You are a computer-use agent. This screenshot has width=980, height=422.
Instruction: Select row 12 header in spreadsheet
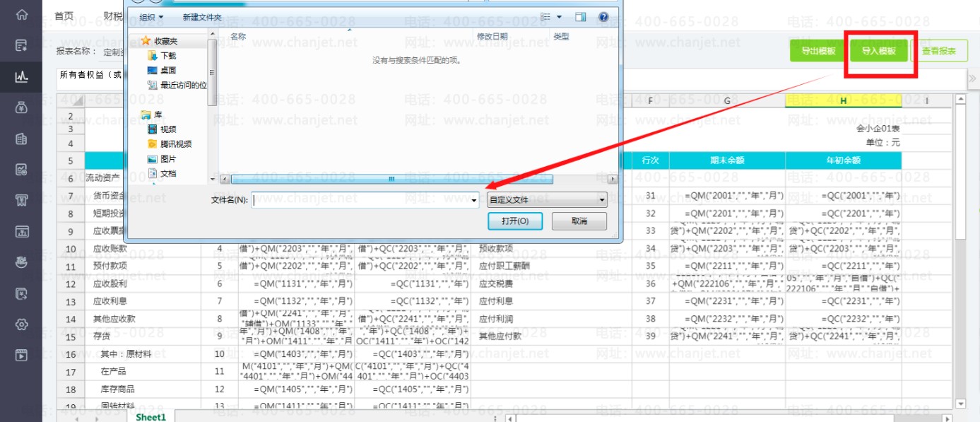[71, 283]
